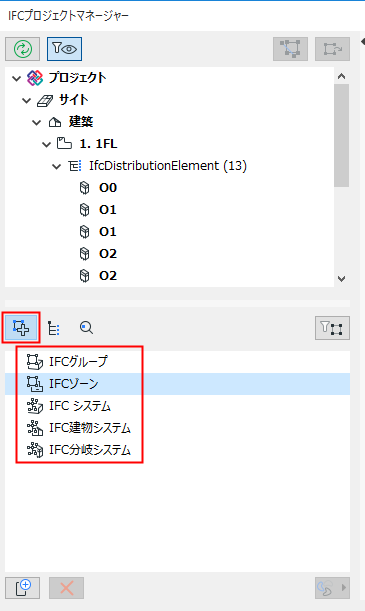The width and height of the screenshot is (365, 611).
Task: Collapse the プロジェクト tree node
Action: (x=16, y=79)
